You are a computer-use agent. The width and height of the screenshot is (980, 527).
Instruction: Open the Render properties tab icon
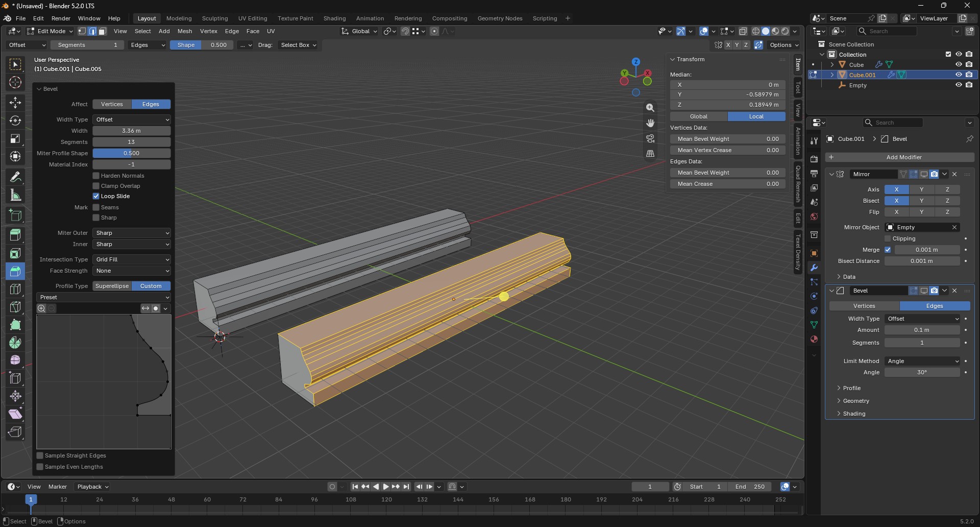pos(814,159)
